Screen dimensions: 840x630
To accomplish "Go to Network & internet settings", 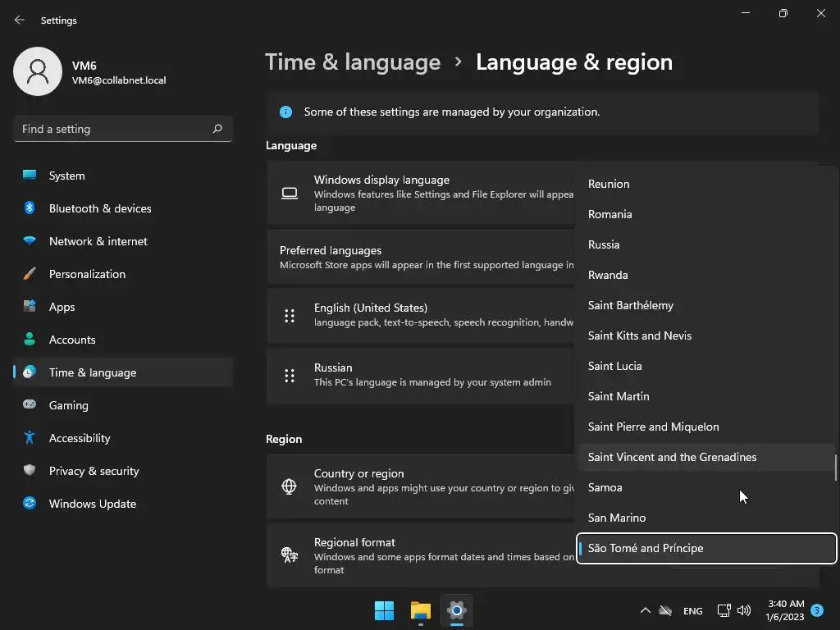I will pyautogui.click(x=123, y=241).
